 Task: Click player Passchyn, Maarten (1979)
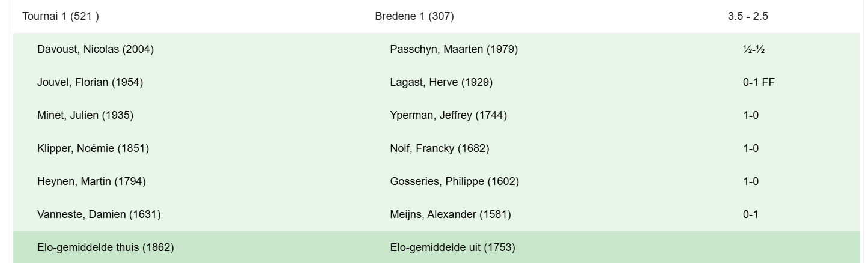pos(454,49)
